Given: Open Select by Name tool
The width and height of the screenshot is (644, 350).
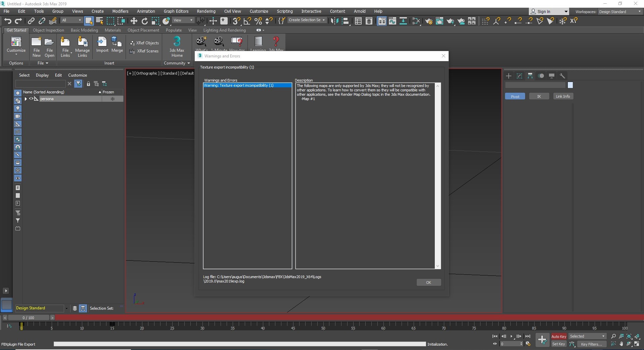Looking at the screenshot, I should [x=100, y=21].
